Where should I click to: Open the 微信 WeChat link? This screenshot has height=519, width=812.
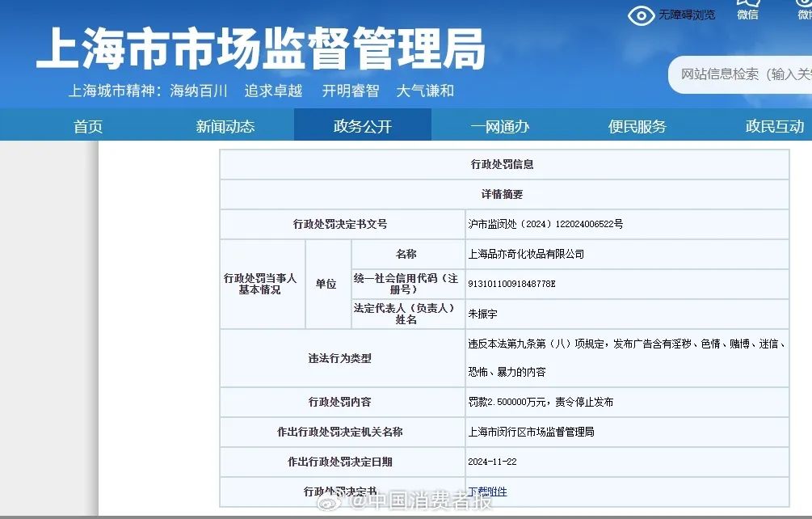(x=748, y=11)
